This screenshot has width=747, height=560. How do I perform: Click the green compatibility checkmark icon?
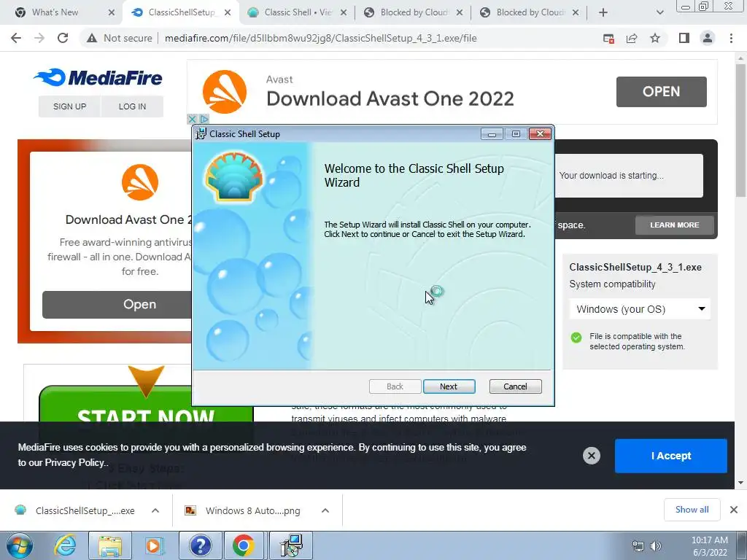click(x=576, y=338)
